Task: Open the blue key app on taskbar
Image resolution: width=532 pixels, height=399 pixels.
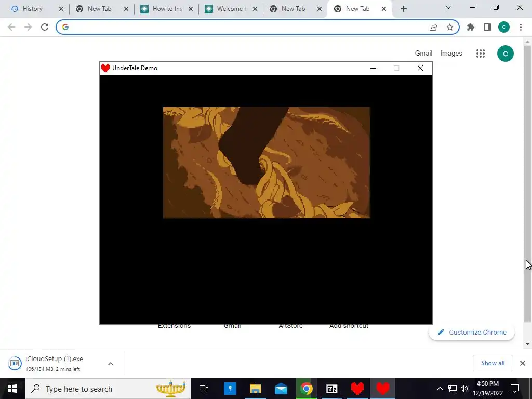Action: pos(230,389)
